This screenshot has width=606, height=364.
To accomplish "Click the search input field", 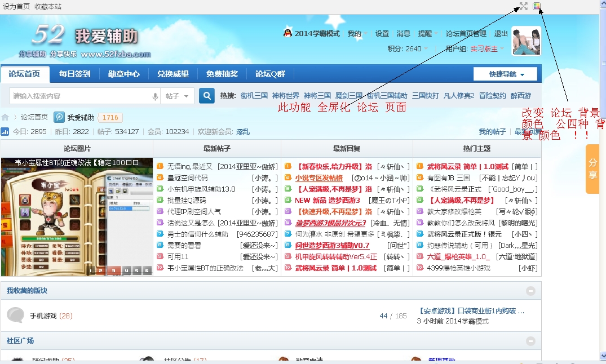I will [x=79, y=96].
